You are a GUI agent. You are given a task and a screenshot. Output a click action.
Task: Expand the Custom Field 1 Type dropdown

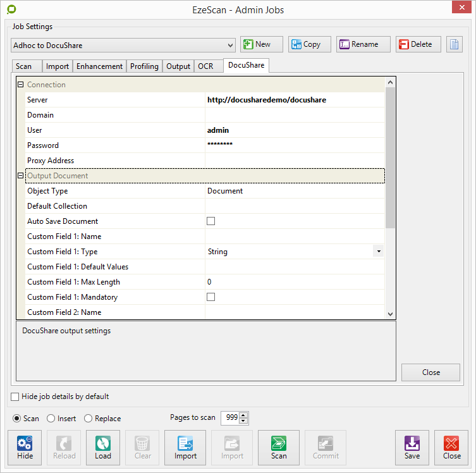[x=378, y=252]
